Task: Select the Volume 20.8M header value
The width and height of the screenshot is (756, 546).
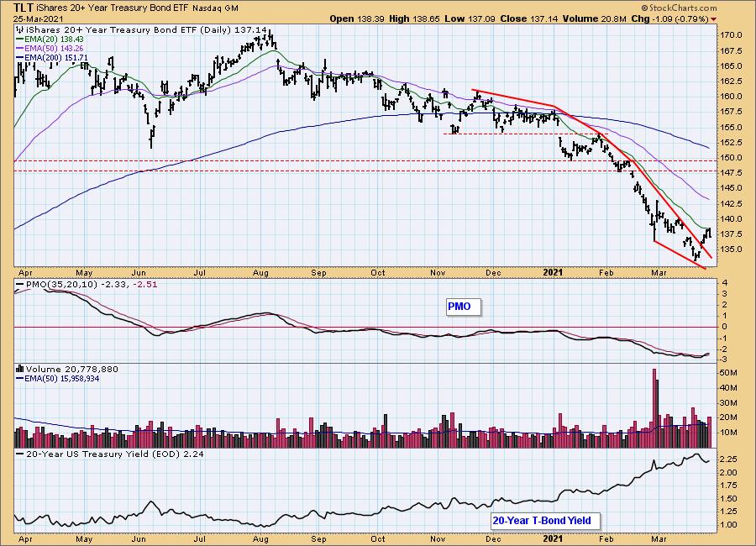Action: 594,18
